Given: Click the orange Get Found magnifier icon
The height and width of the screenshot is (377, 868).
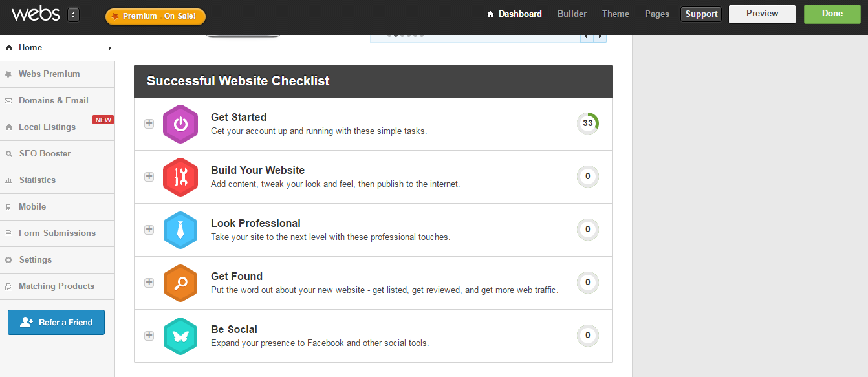Looking at the screenshot, I should tap(180, 283).
